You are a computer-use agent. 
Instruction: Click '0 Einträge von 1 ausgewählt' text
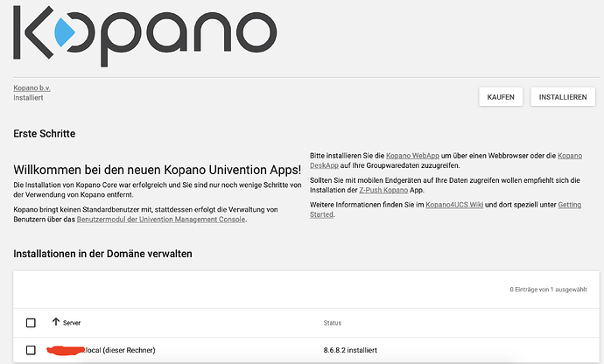coord(548,290)
